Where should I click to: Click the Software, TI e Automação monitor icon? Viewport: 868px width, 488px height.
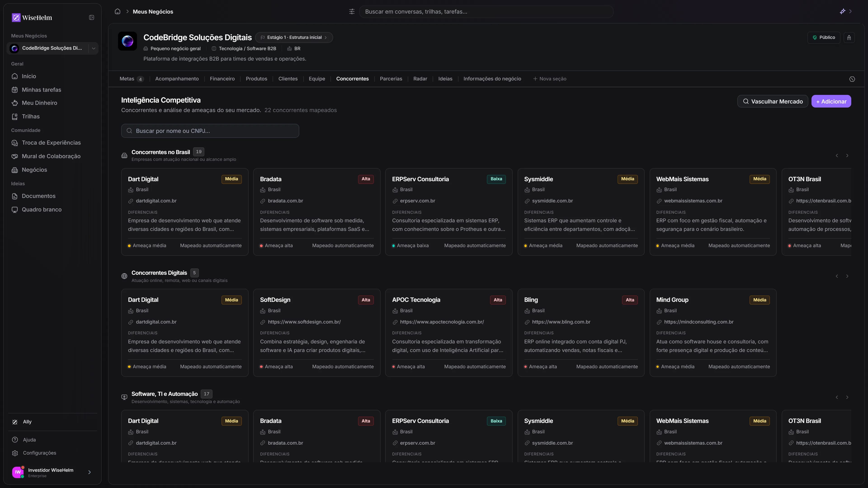tap(124, 397)
